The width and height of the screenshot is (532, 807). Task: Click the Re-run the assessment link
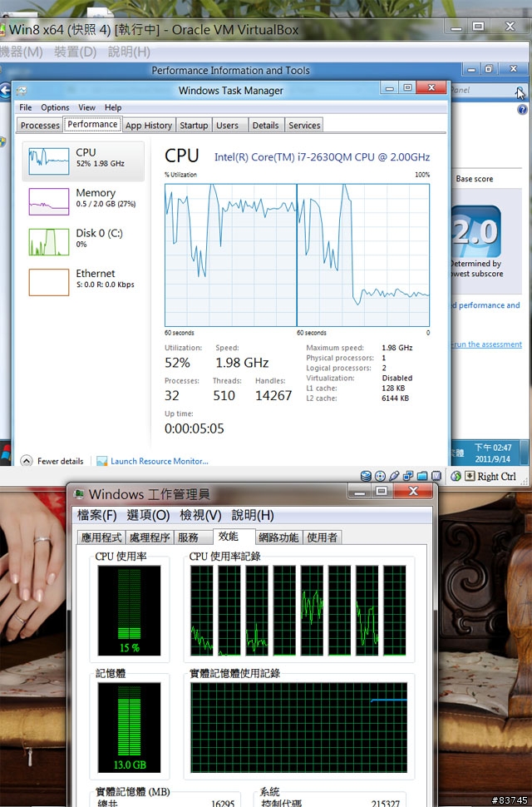[487, 344]
